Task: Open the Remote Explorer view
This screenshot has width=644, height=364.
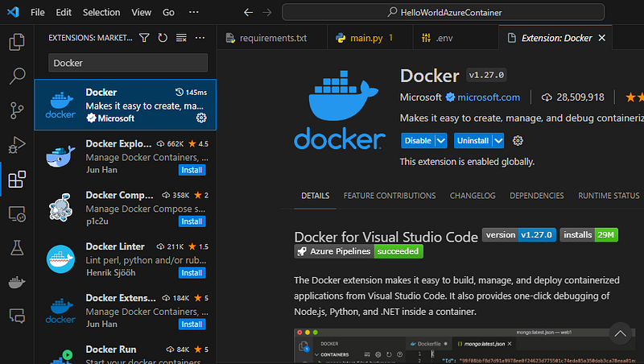Action: pyautogui.click(x=17, y=214)
